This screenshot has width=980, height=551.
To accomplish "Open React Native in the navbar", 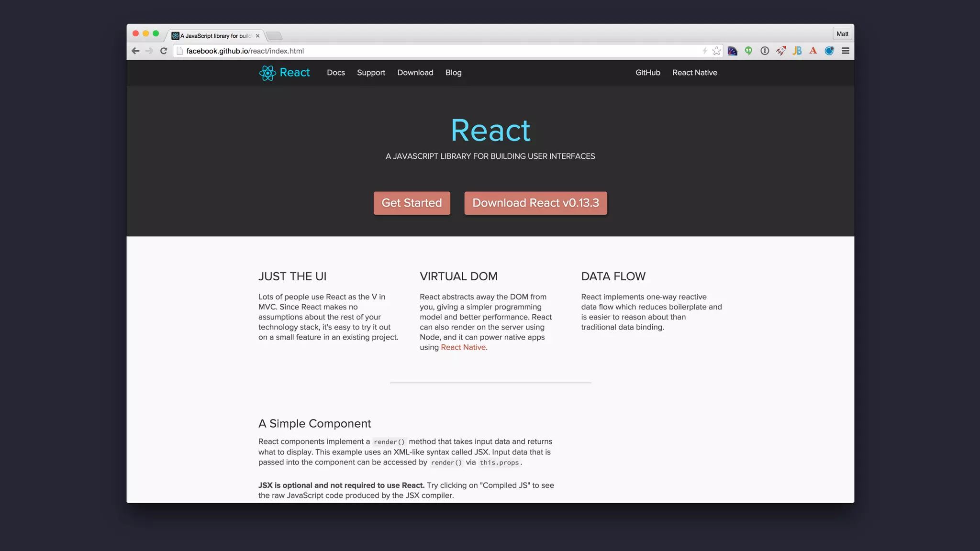I will click(x=695, y=73).
